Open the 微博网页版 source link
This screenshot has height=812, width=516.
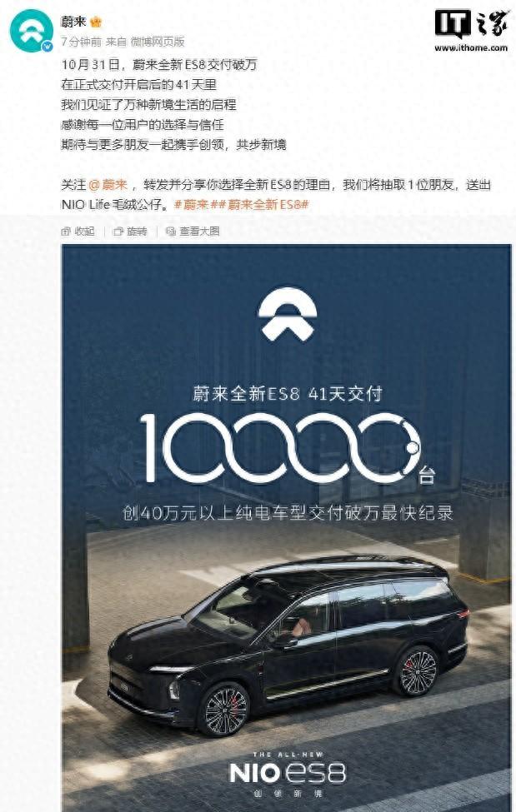tap(157, 42)
